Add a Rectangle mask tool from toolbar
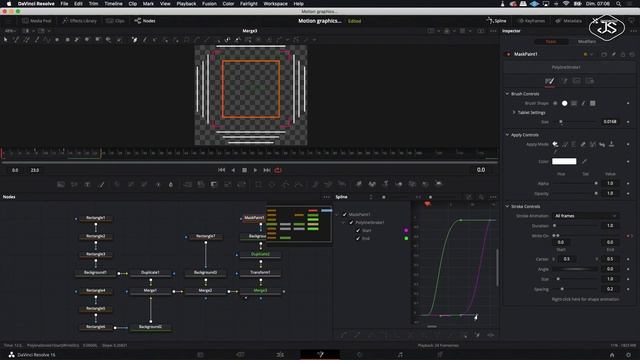The width and height of the screenshot is (640, 360). pyautogui.click(x=258, y=184)
